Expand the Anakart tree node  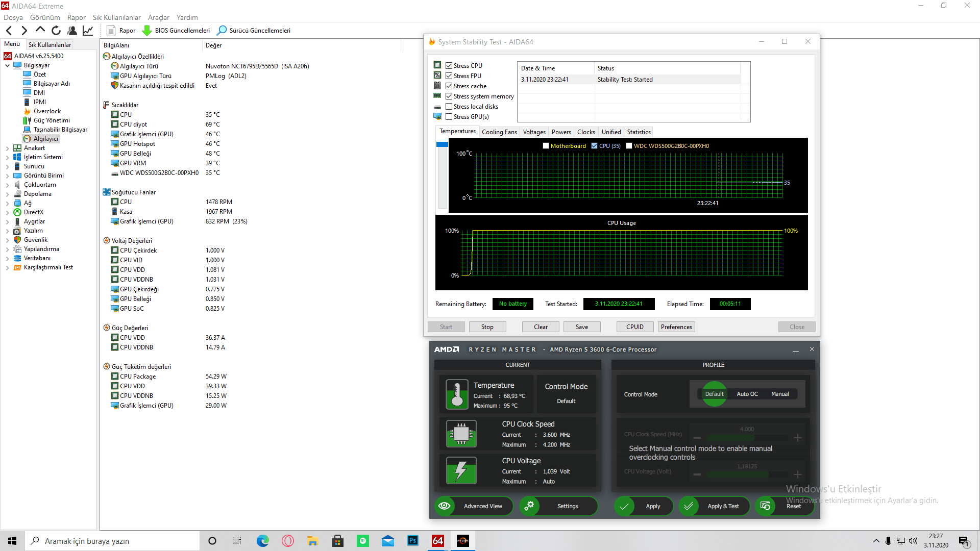pos(7,148)
